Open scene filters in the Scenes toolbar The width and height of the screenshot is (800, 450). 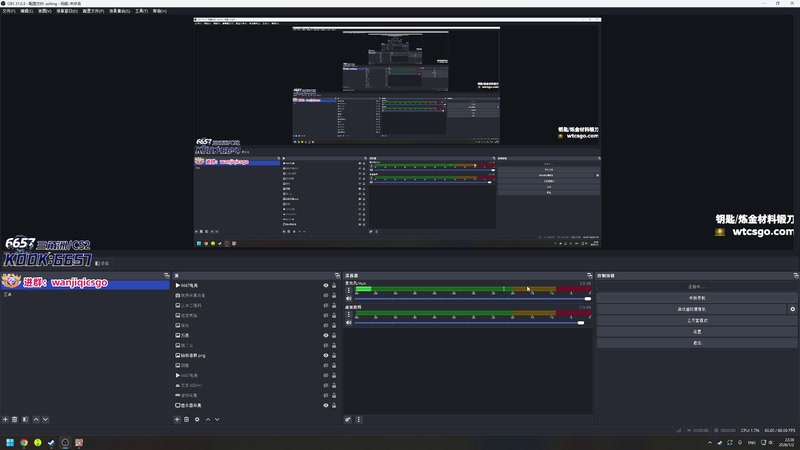click(25, 419)
